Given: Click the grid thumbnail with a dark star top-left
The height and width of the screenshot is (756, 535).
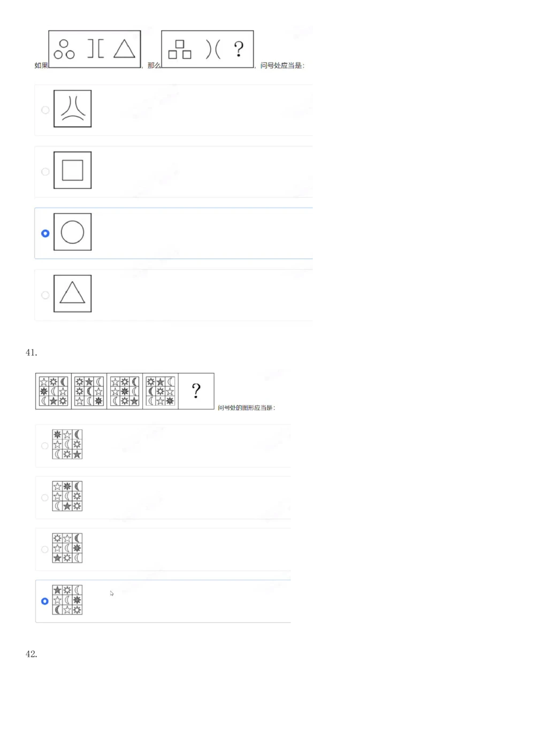Looking at the screenshot, I should pyautogui.click(x=67, y=600).
